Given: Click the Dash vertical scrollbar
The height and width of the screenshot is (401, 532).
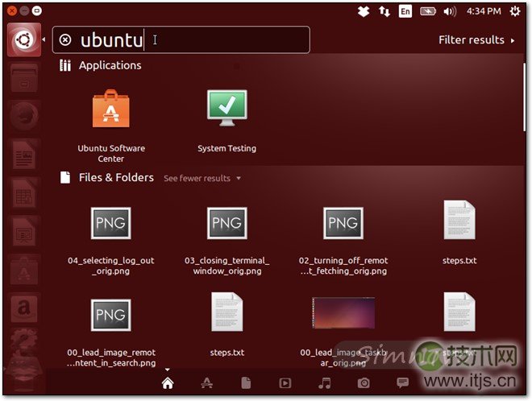Looking at the screenshot, I should (524, 97).
